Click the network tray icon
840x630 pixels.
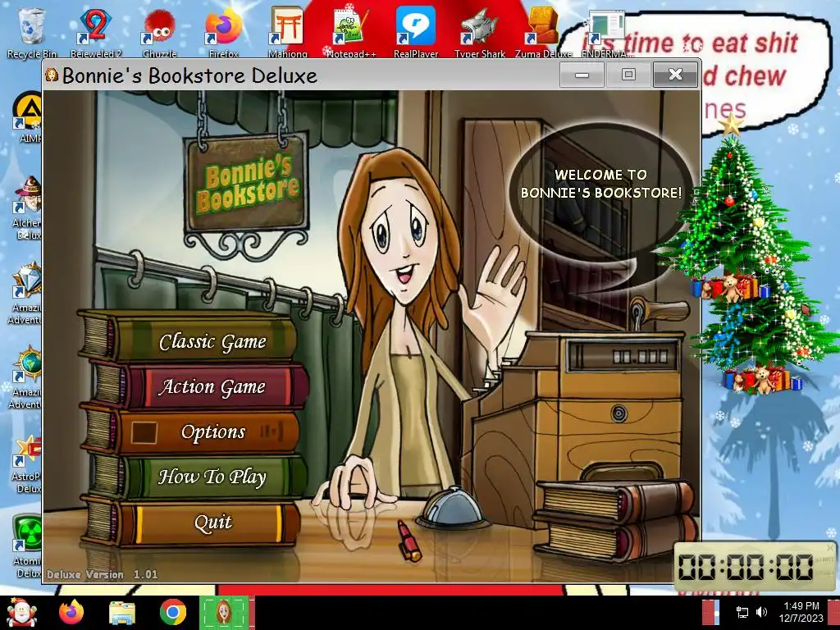coord(742,612)
